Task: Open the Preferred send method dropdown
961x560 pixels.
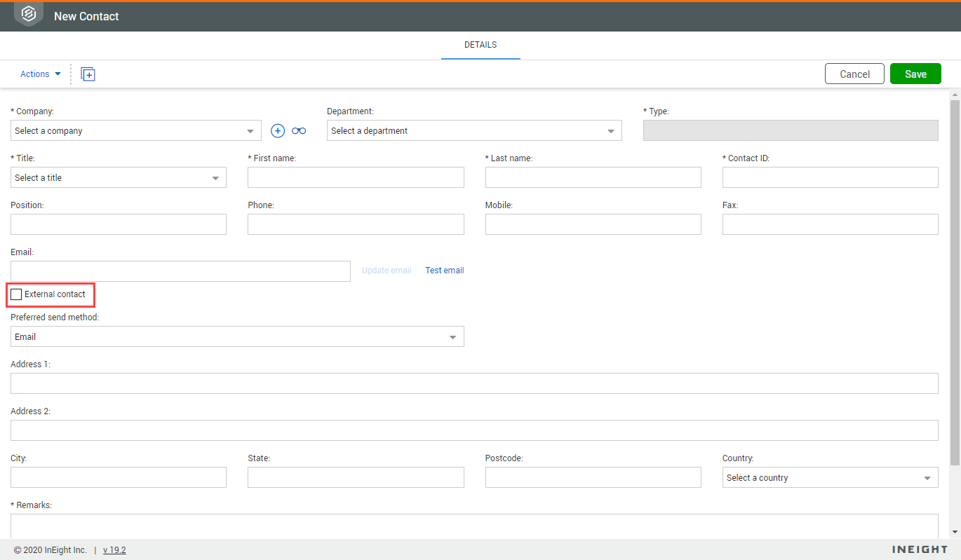Action: click(x=236, y=337)
